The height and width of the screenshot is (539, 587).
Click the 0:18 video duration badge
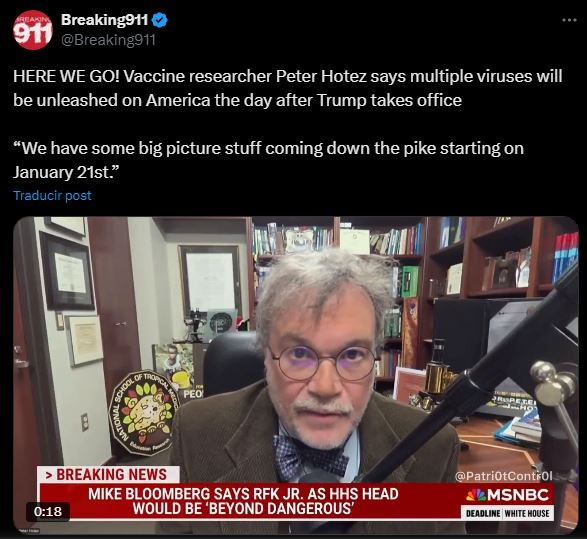[48, 511]
